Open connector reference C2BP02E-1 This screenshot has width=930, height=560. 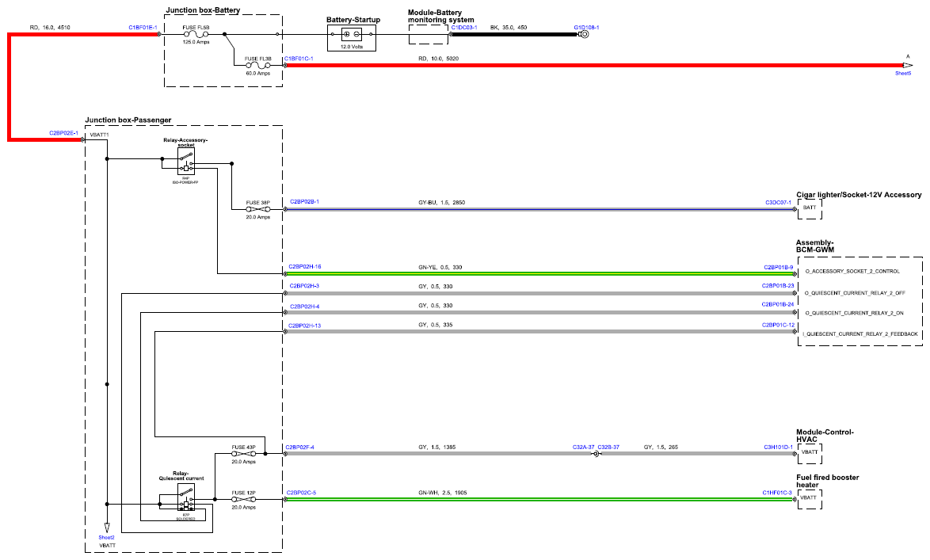click(x=63, y=134)
